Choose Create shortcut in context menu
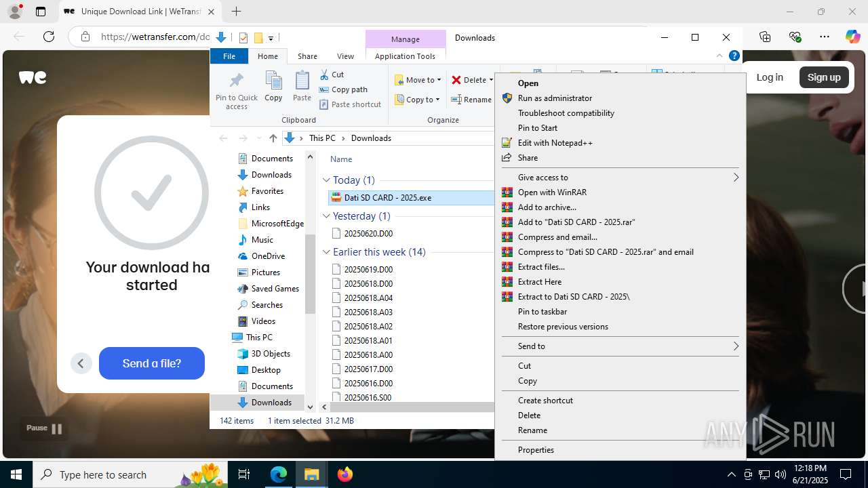868x488 pixels. 545,401
